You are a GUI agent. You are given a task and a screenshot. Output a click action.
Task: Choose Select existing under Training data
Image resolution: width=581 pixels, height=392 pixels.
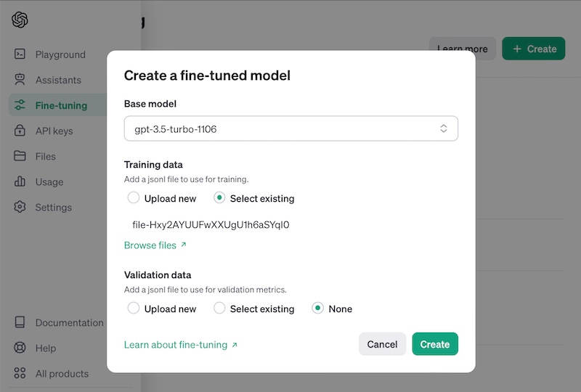tap(219, 198)
